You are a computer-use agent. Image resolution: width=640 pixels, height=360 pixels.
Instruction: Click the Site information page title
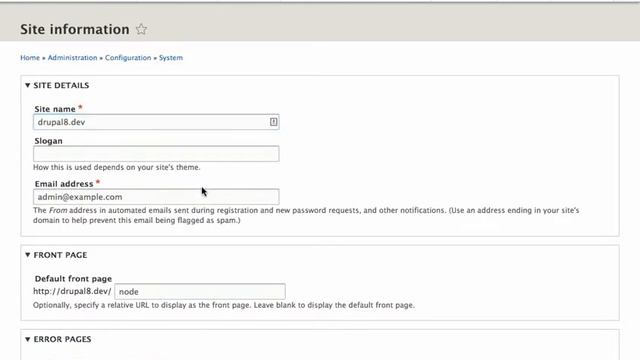(75, 29)
